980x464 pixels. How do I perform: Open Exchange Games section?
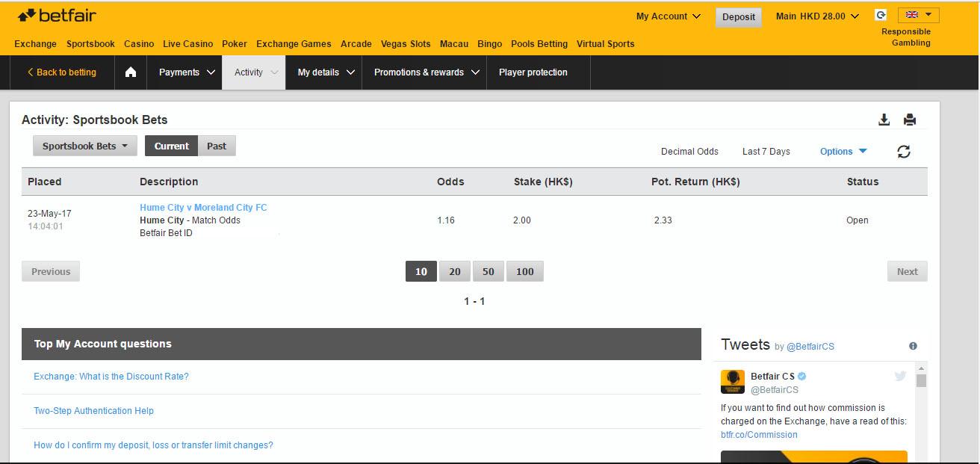point(294,44)
